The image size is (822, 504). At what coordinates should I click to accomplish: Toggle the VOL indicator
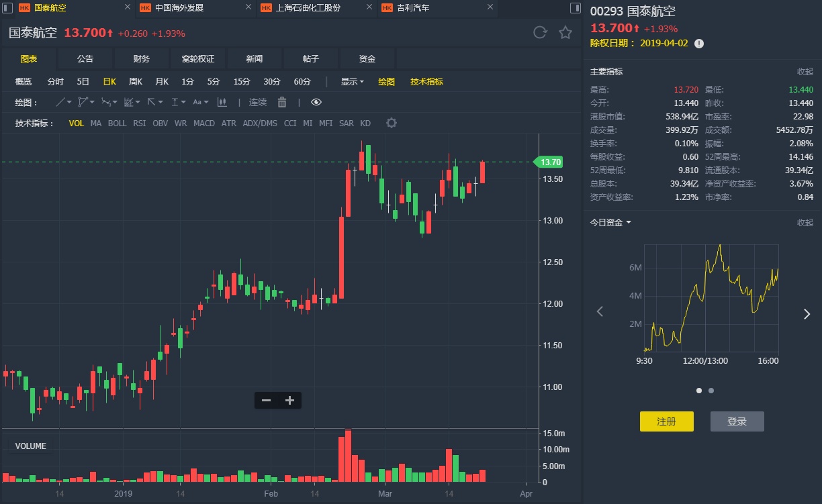(77, 123)
